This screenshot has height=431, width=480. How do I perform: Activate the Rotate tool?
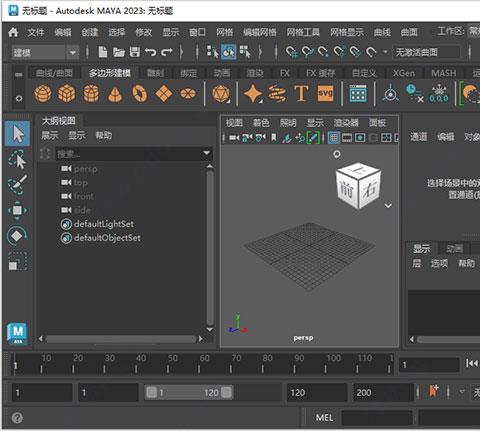click(x=17, y=236)
